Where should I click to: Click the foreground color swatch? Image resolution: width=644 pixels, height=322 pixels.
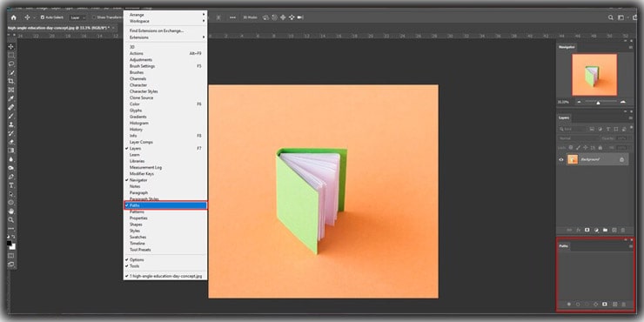click(9, 243)
